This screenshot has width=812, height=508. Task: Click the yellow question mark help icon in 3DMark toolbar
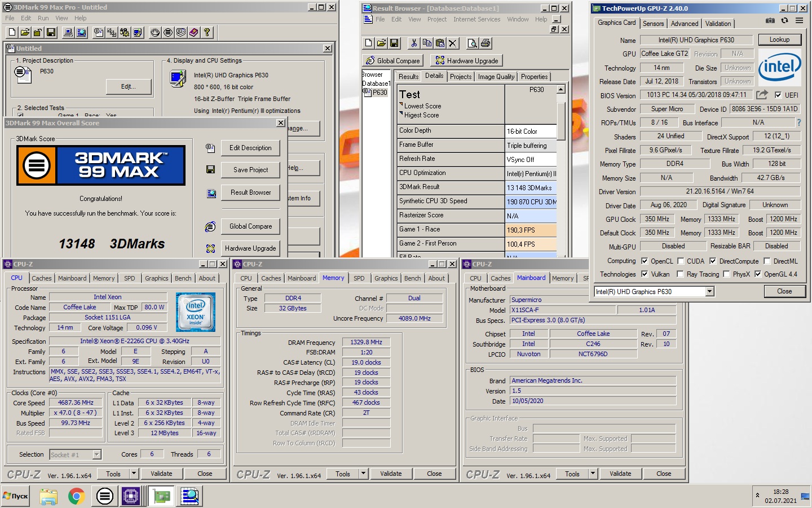click(x=207, y=33)
